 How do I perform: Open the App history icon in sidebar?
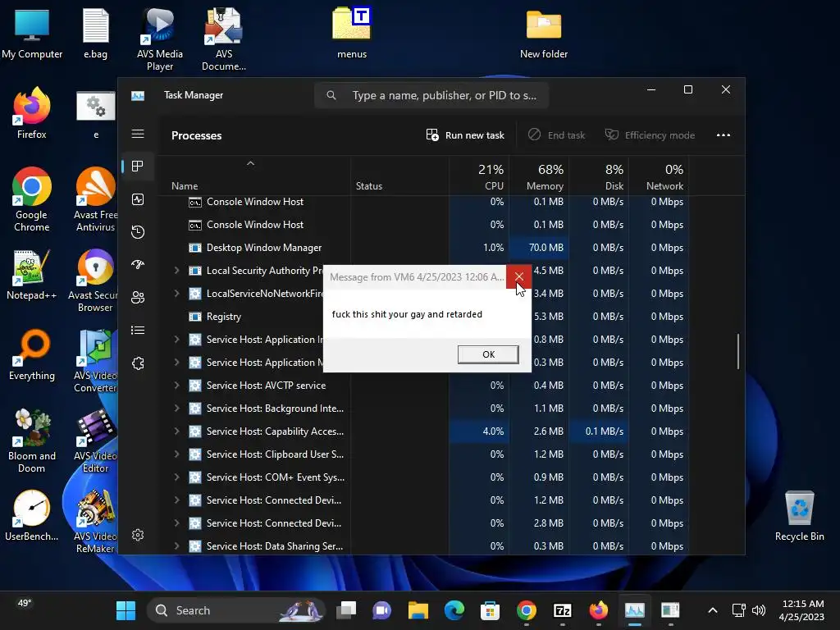[138, 232]
